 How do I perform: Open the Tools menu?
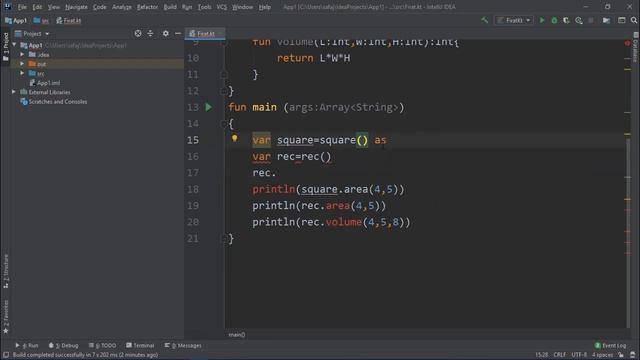pos(204,7)
